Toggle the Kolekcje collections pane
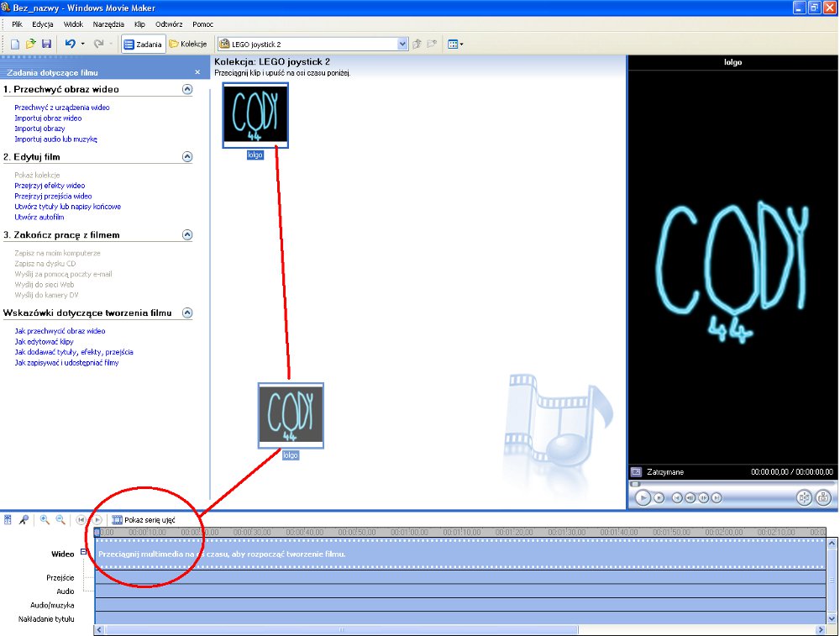Viewport: 840px width, 636px height. [188, 44]
